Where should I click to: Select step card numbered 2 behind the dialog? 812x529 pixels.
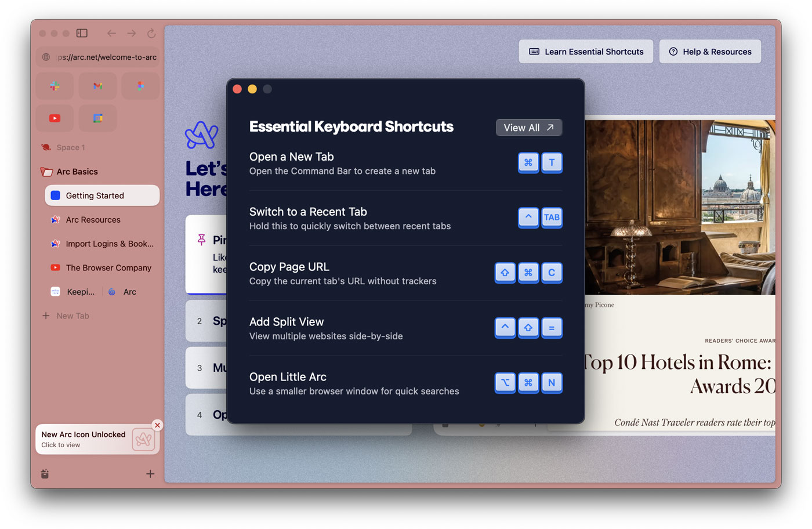tap(206, 321)
